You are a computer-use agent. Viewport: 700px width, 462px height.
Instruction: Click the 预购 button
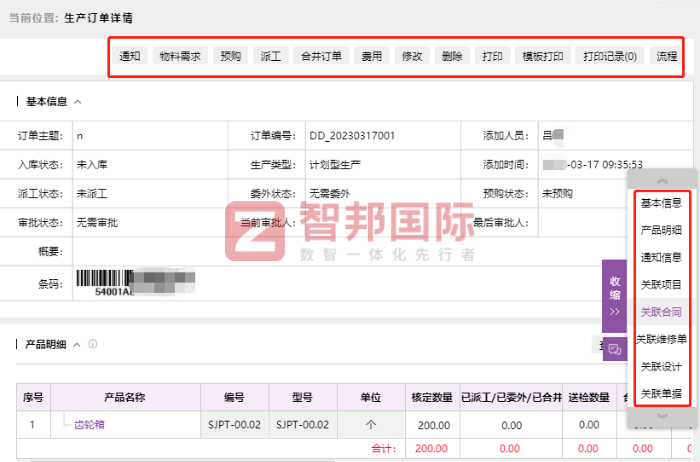tap(230, 56)
